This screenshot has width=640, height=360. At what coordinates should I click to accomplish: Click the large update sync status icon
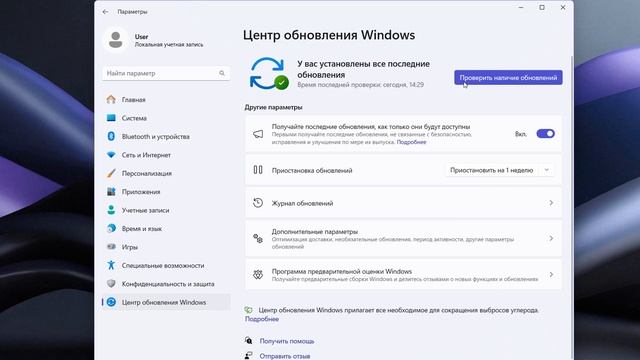coord(269,73)
